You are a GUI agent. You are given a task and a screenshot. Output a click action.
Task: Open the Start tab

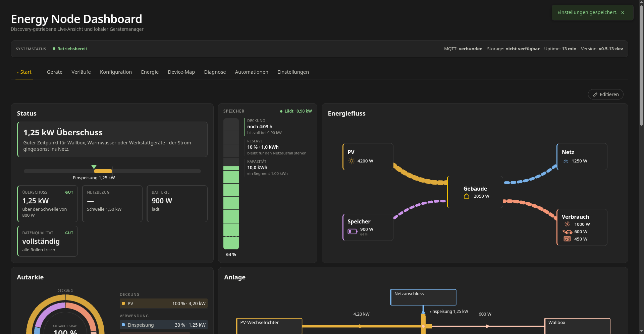coord(24,72)
